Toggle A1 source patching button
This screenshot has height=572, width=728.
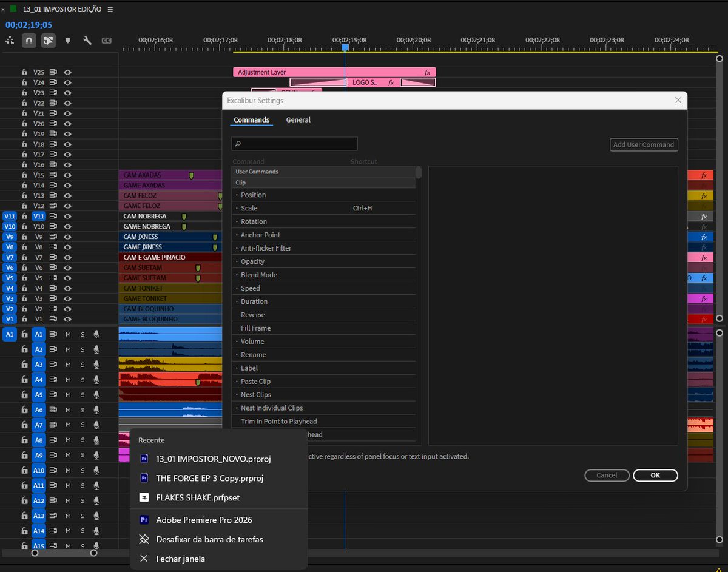[10, 334]
